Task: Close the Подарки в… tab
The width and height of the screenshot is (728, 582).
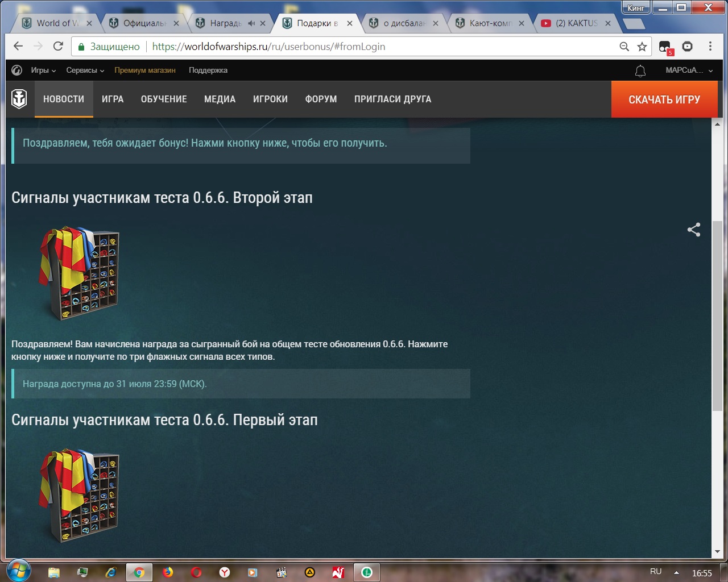Action: click(350, 23)
